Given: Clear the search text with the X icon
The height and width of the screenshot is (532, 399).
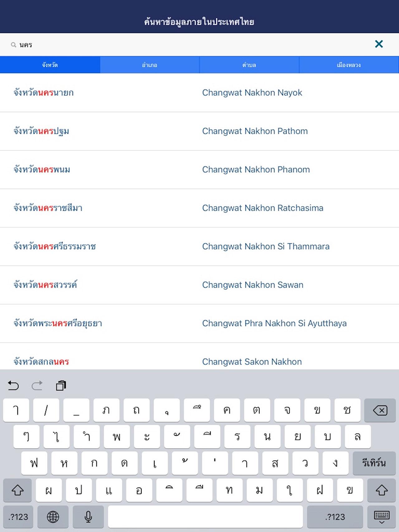Looking at the screenshot, I should [379, 44].
